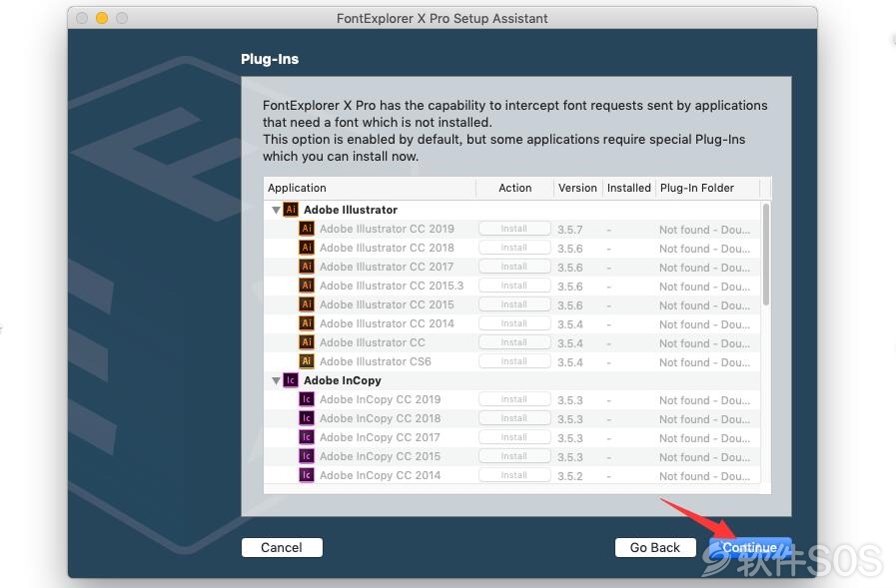
Task: Click version 3.5.3 for InCopy CC 2017
Action: 570,438
